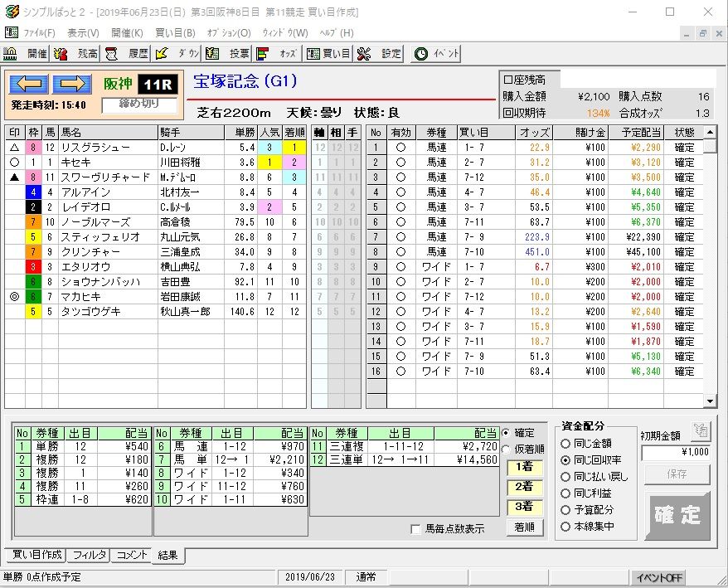
Task: Click the document icon in menu bar
Action: [12, 32]
